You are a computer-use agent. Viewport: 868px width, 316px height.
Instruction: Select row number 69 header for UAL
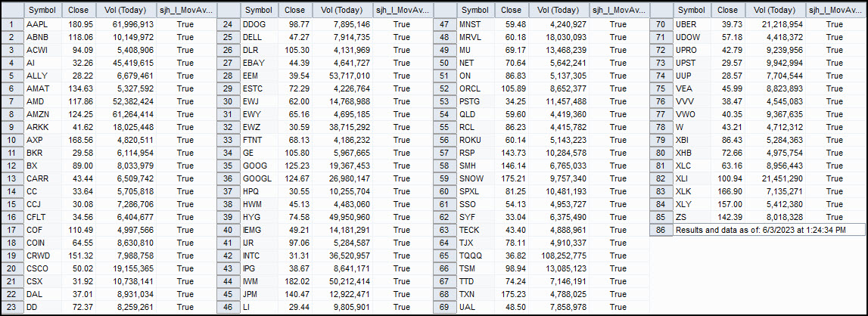click(444, 307)
